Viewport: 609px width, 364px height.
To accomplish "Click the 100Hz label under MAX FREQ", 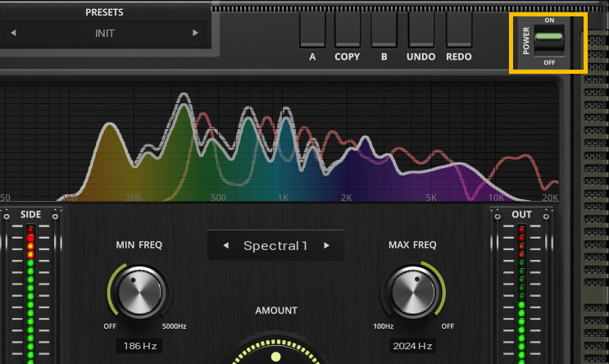I will point(384,326).
